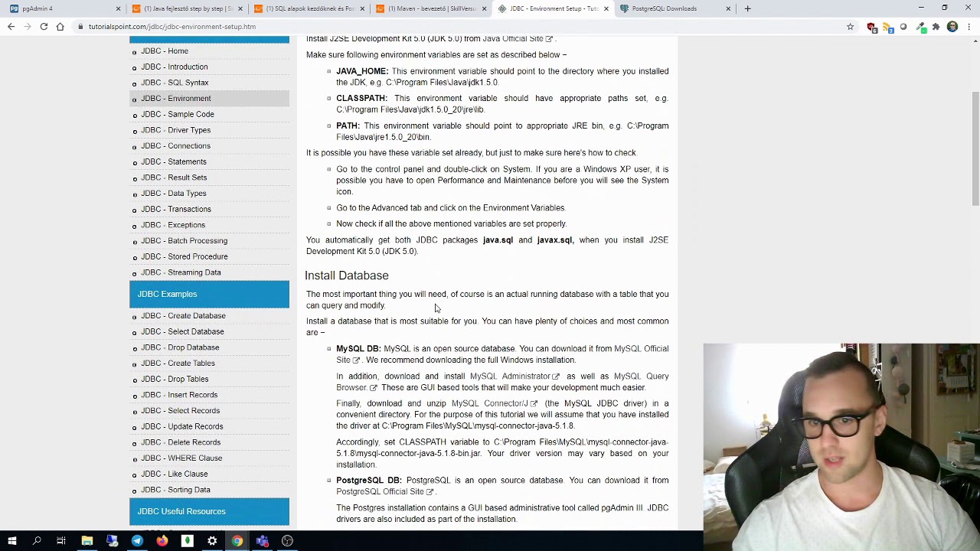Click the page vertical scrollbar thumb
Screen dimensions: 980x551
(975, 148)
